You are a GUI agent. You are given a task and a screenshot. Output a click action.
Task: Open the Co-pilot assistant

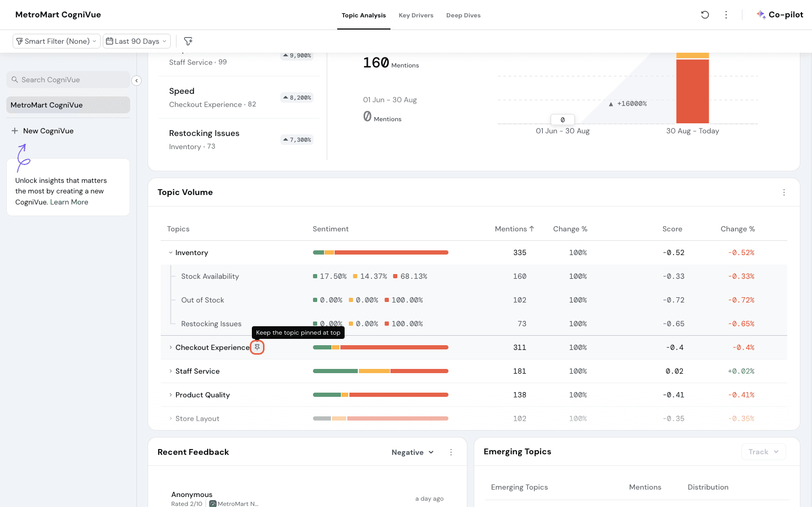coord(780,15)
